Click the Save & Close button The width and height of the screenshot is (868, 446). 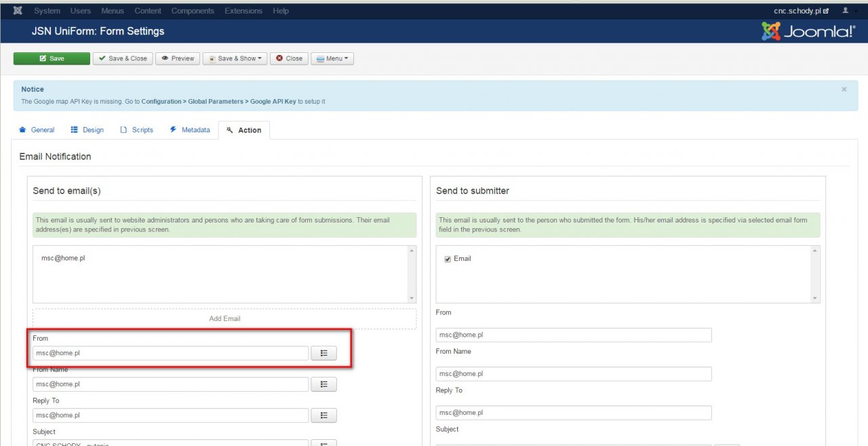123,58
